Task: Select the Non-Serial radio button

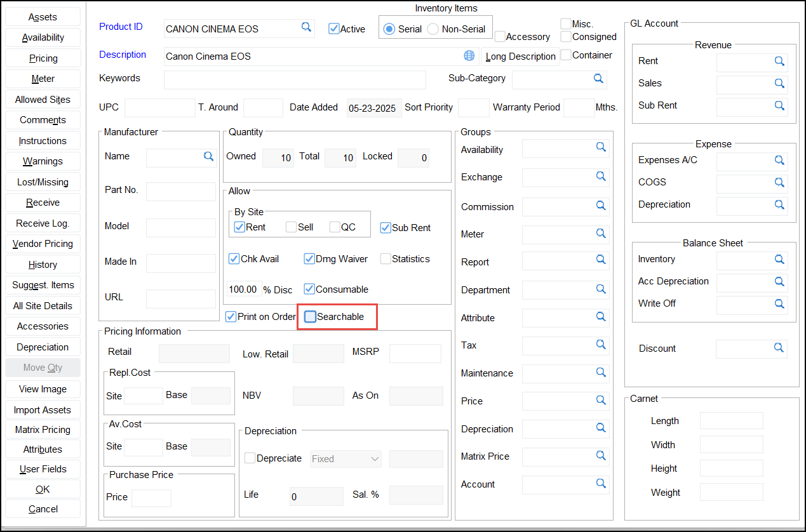Action: pyautogui.click(x=433, y=29)
